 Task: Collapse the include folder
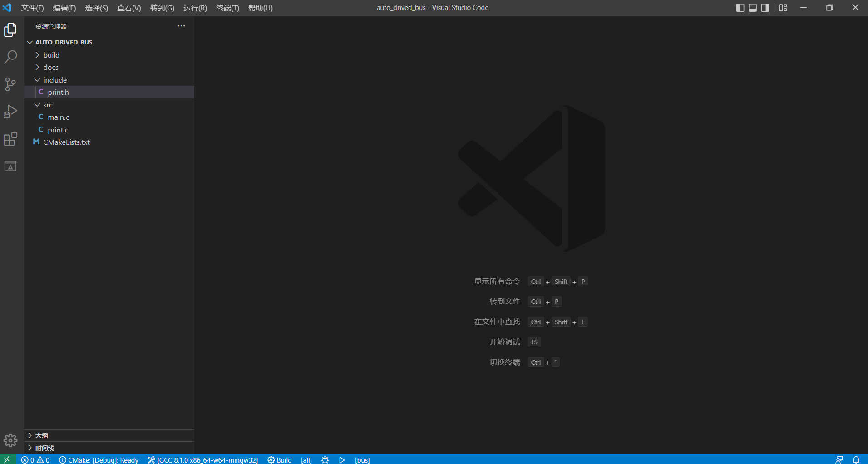(x=55, y=80)
